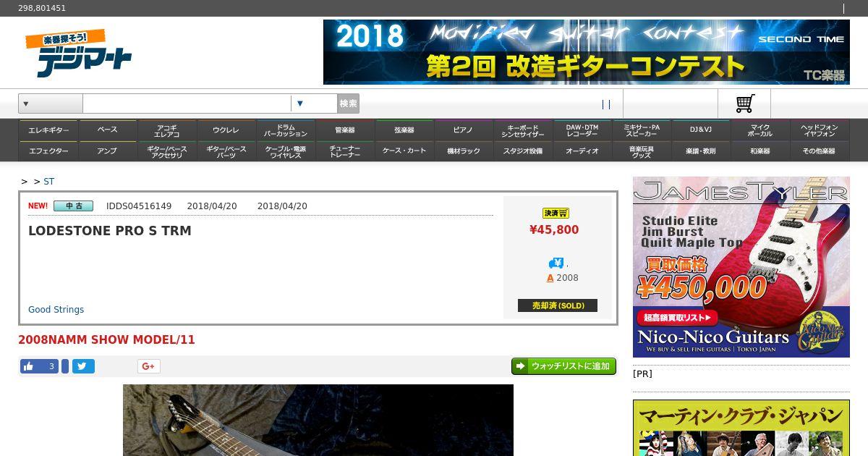
Task: Open the オーディオ menu
Action: (582, 151)
